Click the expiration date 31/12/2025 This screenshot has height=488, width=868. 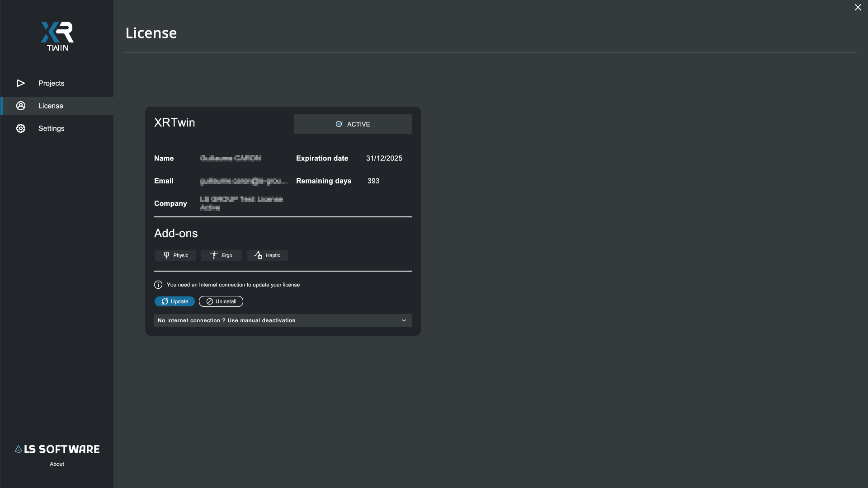pyautogui.click(x=384, y=158)
